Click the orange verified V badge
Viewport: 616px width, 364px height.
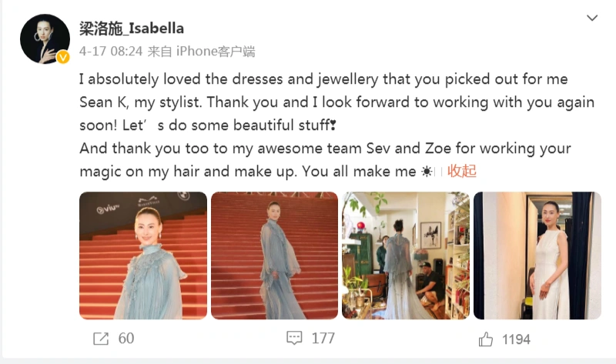click(x=63, y=57)
